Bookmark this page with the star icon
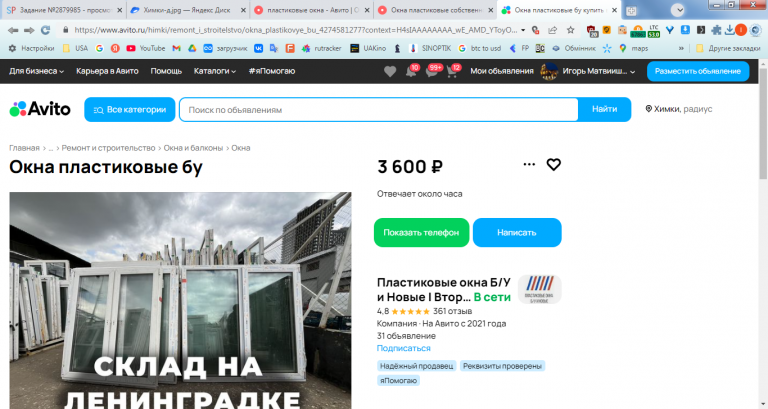768x409 pixels. (571, 30)
